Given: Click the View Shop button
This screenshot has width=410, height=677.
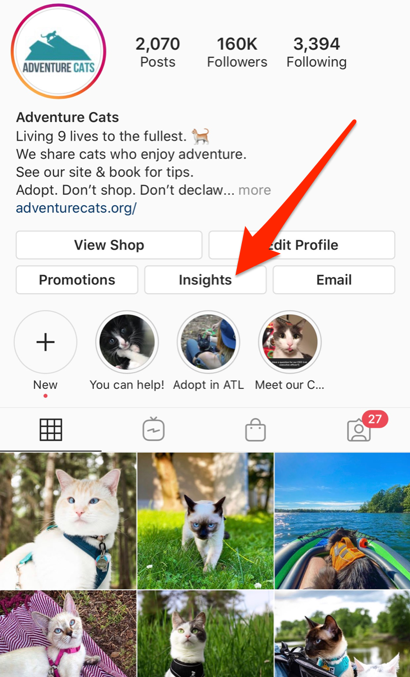Looking at the screenshot, I should pyautogui.click(x=109, y=245).
